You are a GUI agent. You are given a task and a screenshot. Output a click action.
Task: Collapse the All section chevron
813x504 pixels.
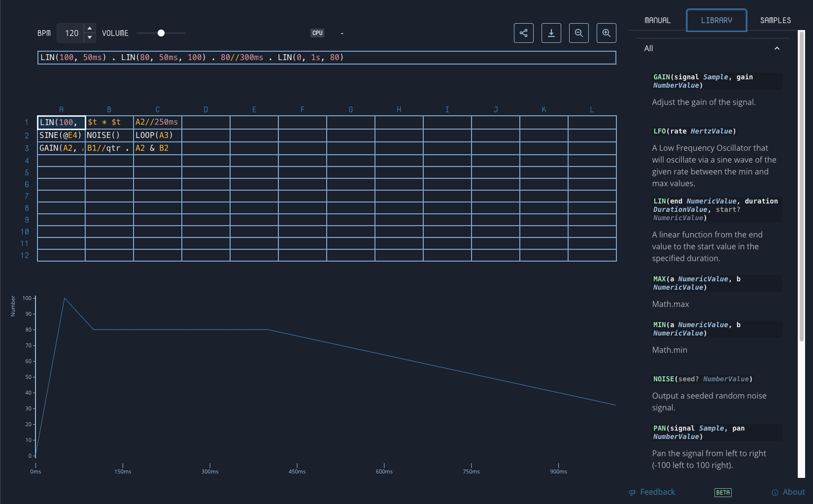point(777,48)
